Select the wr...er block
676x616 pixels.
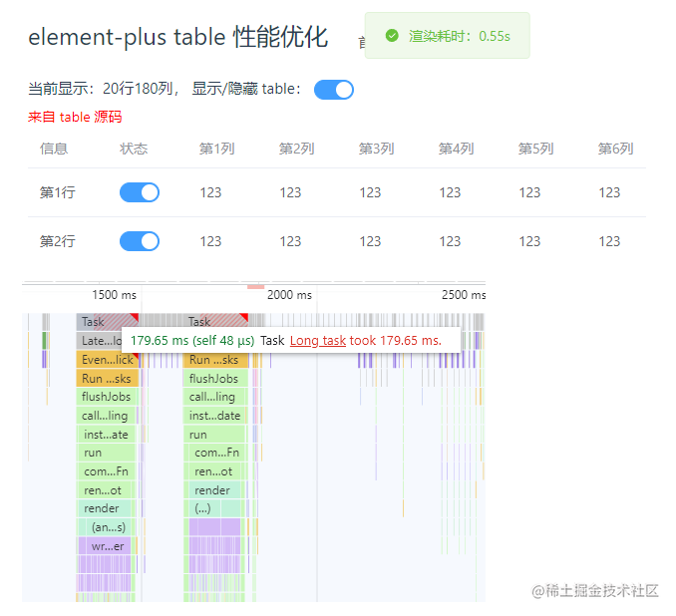point(108,546)
